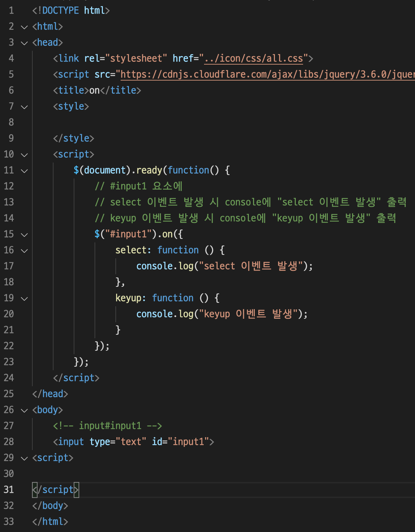The image size is (415, 532).
Task: Click the type="text" attribute on line 28
Action: click(x=118, y=442)
